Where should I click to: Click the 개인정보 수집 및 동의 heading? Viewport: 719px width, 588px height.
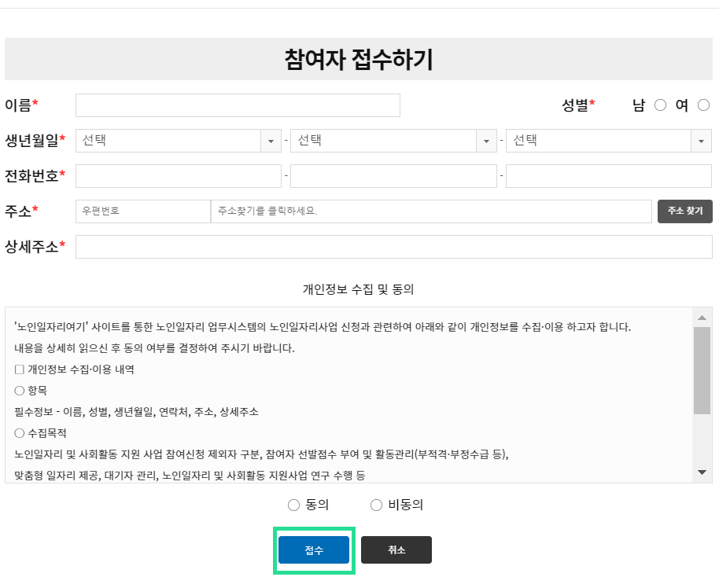pos(358,289)
